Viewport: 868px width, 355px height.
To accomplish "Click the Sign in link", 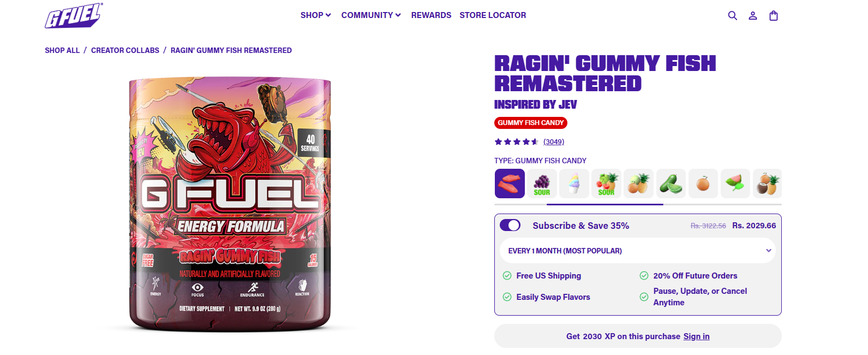I will (x=696, y=336).
